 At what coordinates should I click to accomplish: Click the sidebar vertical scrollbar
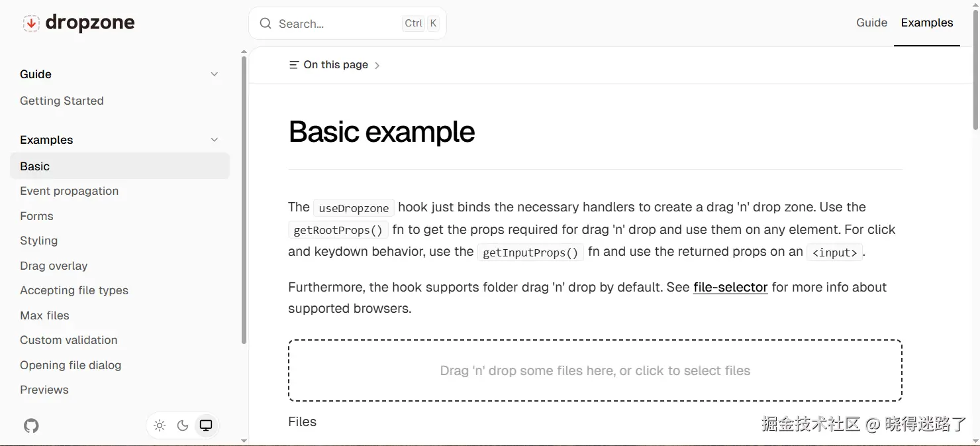click(244, 199)
